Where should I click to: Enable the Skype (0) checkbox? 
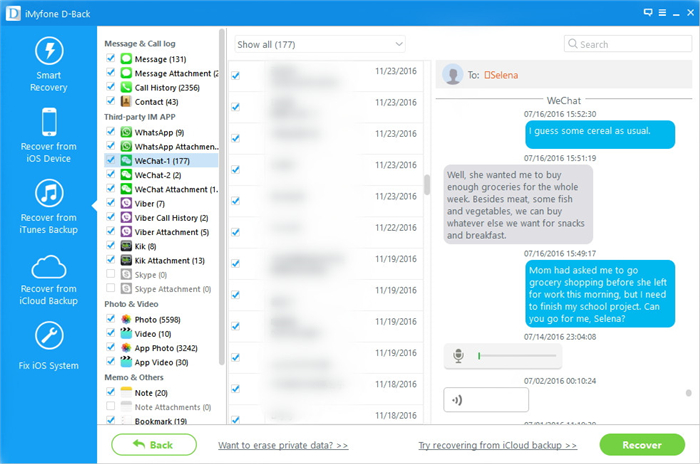[x=111, y=274]
